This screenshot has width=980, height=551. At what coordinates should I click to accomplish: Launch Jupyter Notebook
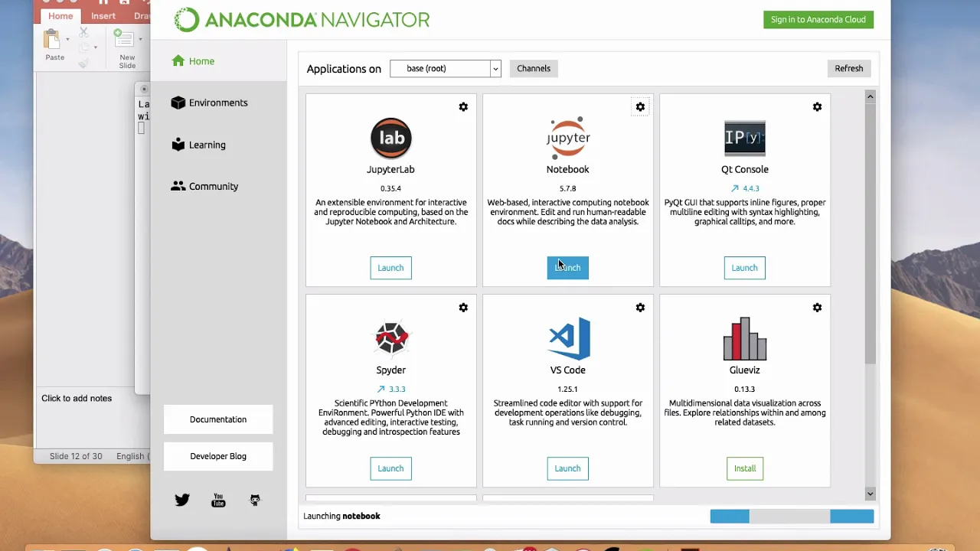(567, 268)
